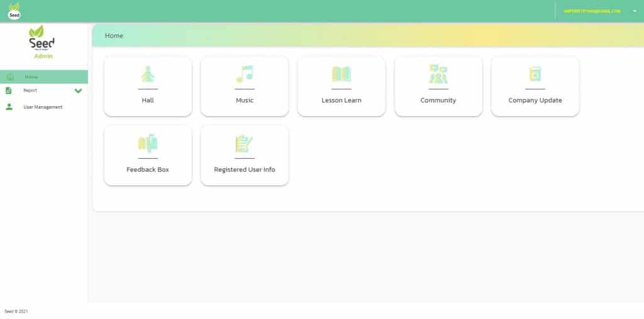The width and height of the screenshot is (644, 319).
Task: Click the Home breadcrumb in page header
Action: (114, 36)
